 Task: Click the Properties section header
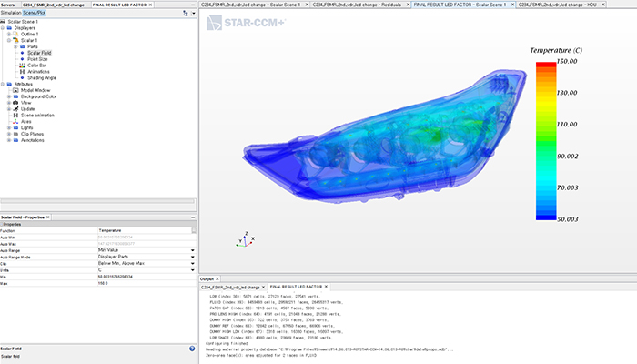pos(98,224)
